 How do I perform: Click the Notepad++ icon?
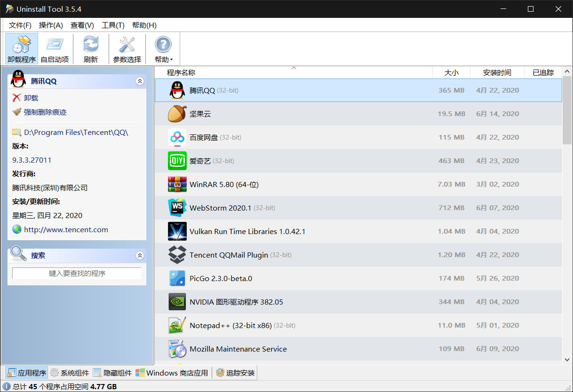pyautogui.click(x=177, y=325)
